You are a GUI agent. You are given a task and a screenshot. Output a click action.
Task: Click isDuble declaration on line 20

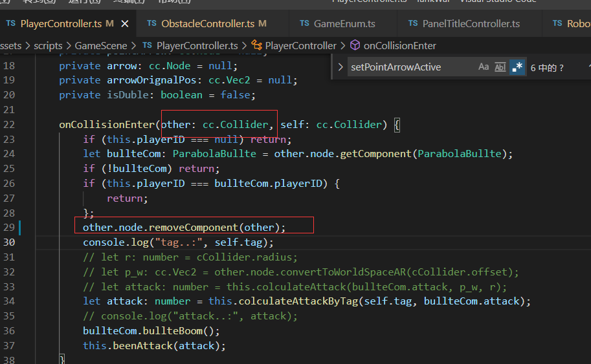click(128, 95)
